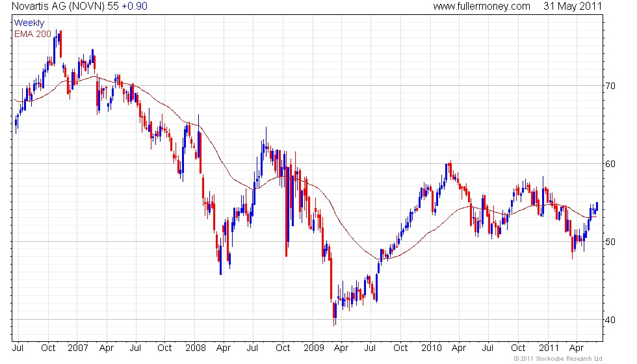Click the Novartis AG (NOVN) title text
The width and height of the screenshot is (637, 364).
tap(58, 6)
